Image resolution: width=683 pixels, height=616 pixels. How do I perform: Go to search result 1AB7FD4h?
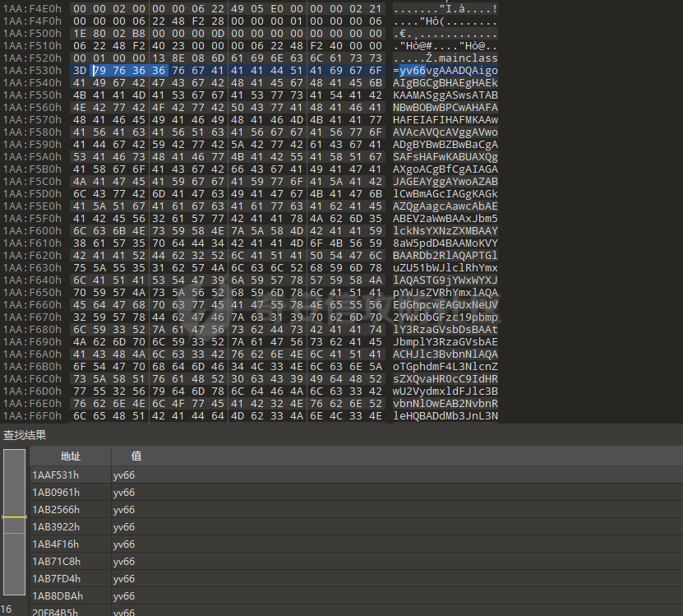coord(56,579)
